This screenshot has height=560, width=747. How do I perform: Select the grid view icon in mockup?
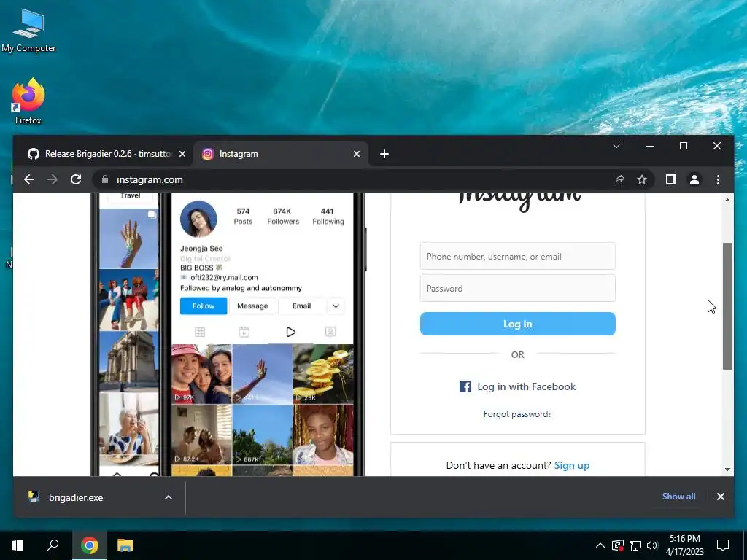200,332
